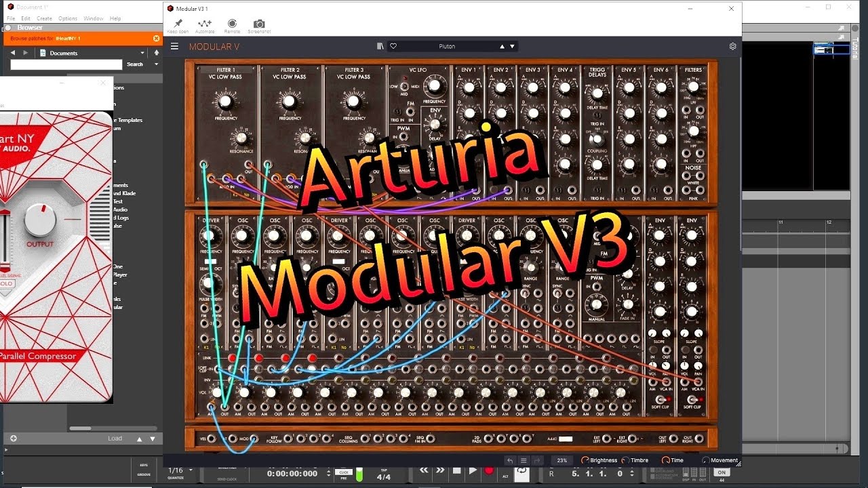Stop playback in transport
The image size is (868, 488).
coord(456,470)
